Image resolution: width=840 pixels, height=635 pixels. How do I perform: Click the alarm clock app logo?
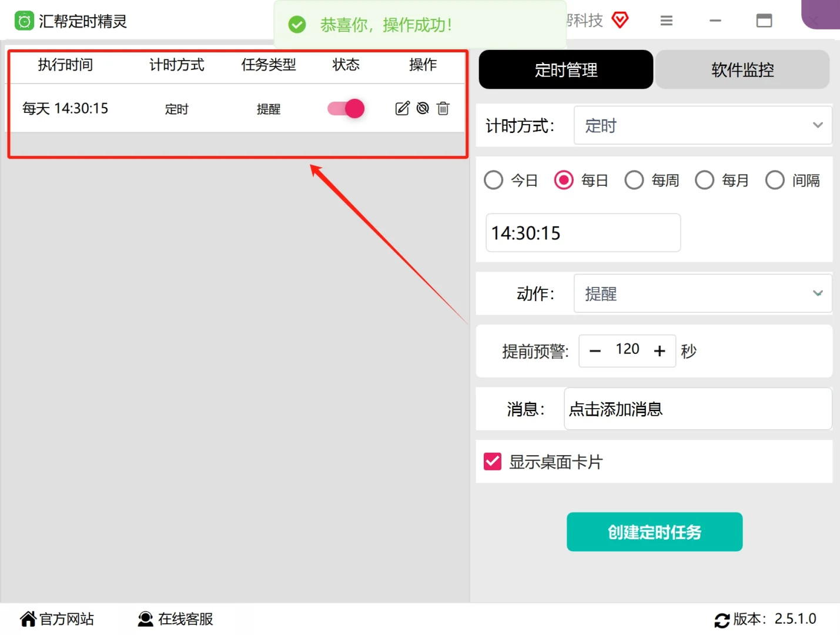pyautogui.click(x=24, y=20)
